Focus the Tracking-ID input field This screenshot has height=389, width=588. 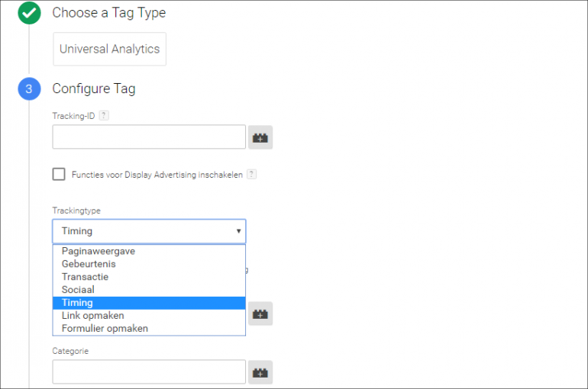pos(149,137)
